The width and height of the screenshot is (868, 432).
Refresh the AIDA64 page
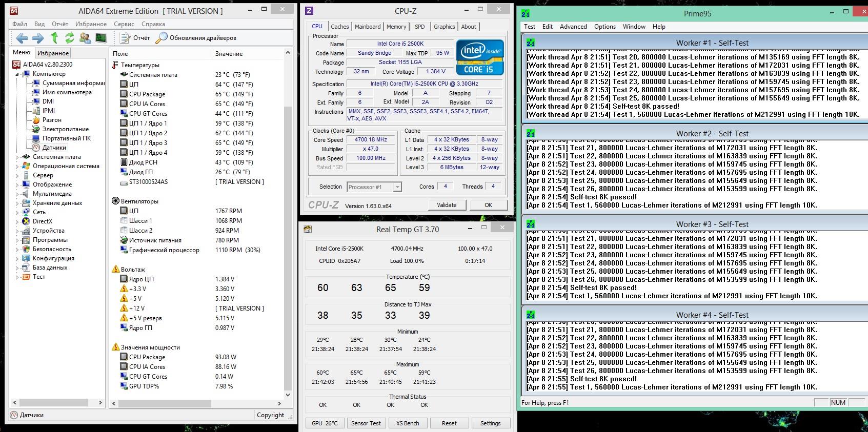click(70, 38)
